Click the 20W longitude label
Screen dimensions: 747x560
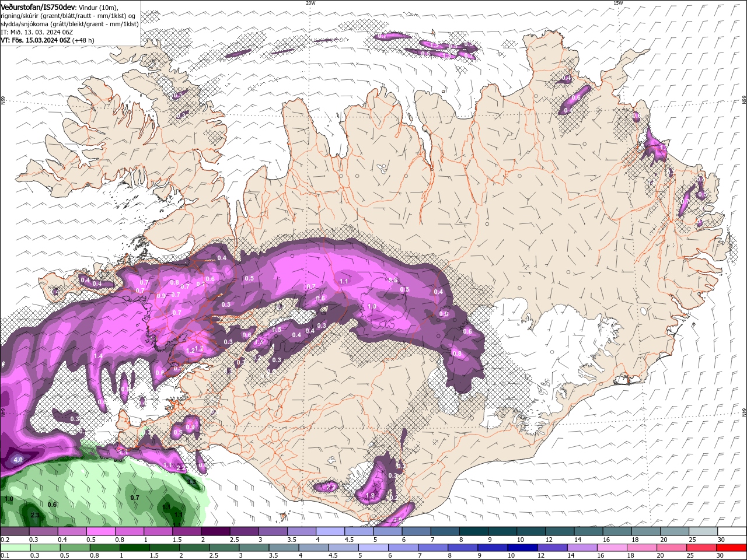point(310,3)
